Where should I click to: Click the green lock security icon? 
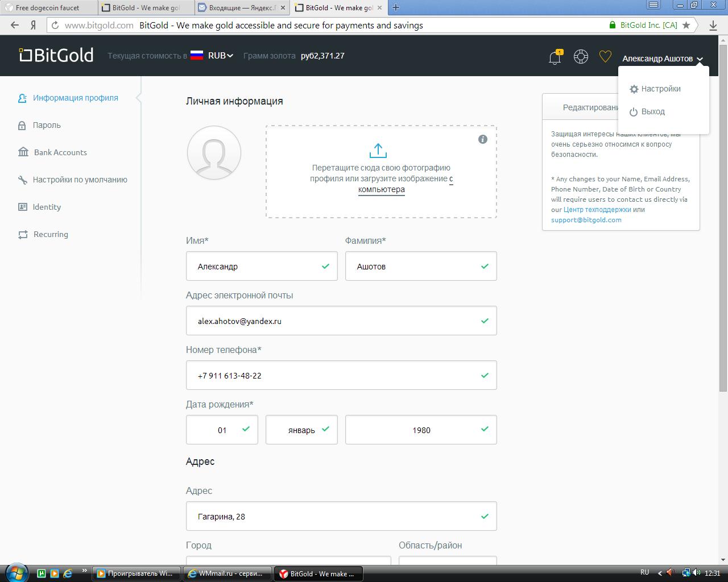(612, 25)
